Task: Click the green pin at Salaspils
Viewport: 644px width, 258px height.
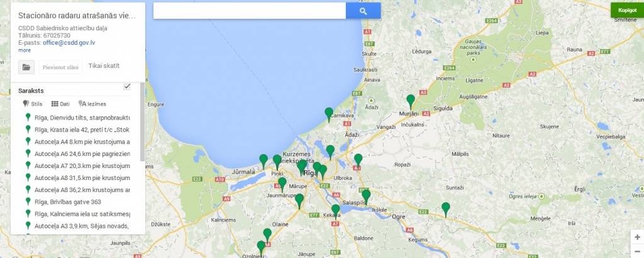Action: [x=365, y=196]
